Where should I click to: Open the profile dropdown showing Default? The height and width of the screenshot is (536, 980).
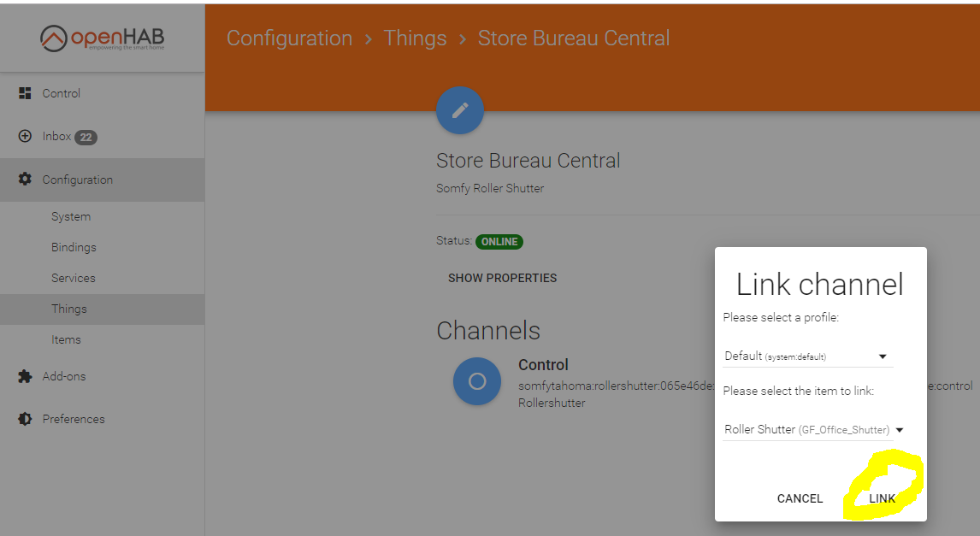[807, 356]
